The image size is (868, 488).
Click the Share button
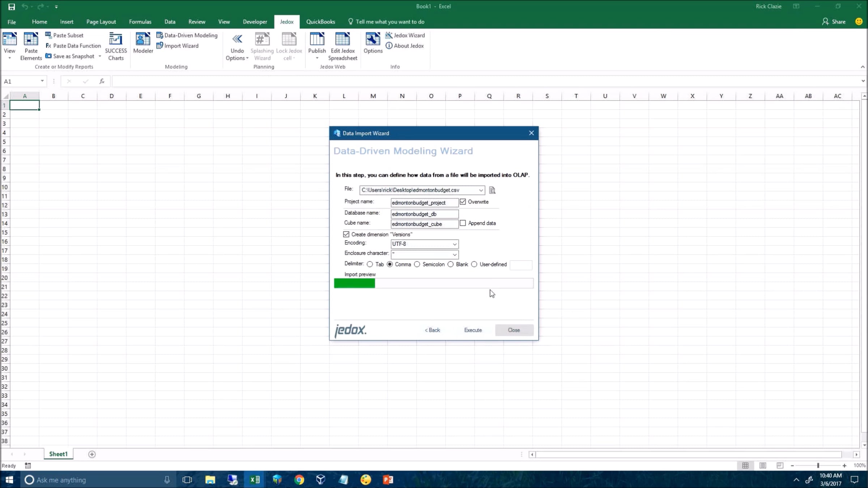click(x=834, y=22)
